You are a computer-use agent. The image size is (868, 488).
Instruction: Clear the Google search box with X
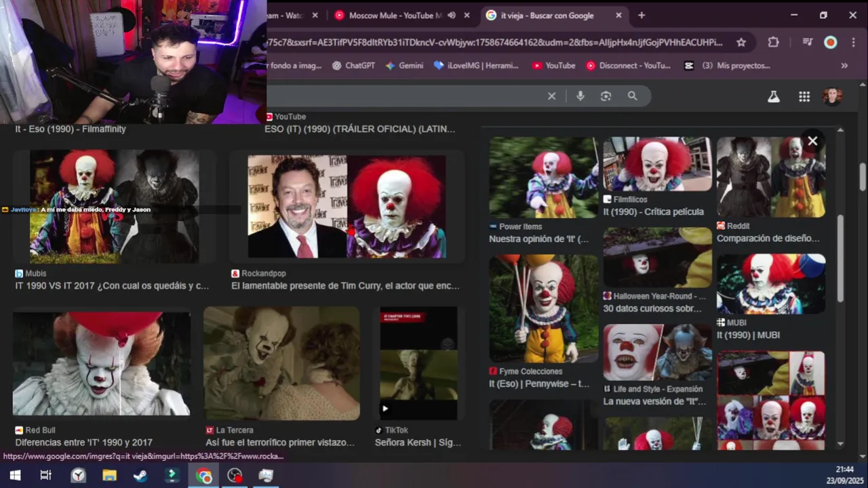point(551,96)
